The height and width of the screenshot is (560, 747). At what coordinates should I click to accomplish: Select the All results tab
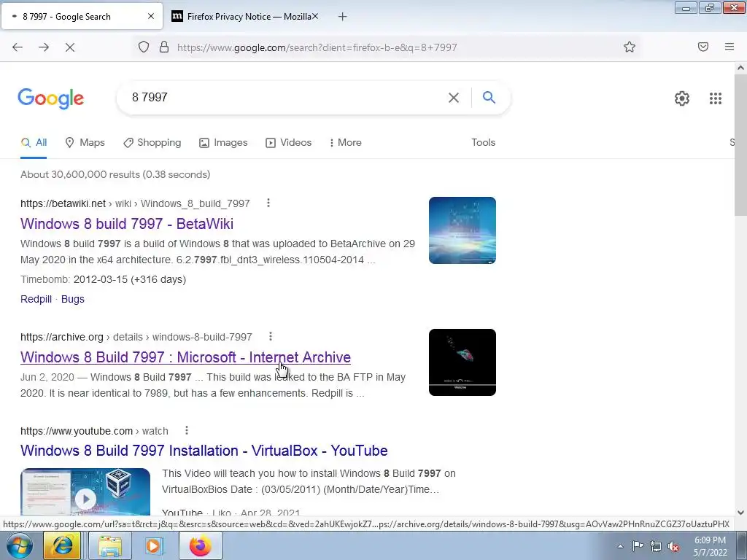coord(34,142)
